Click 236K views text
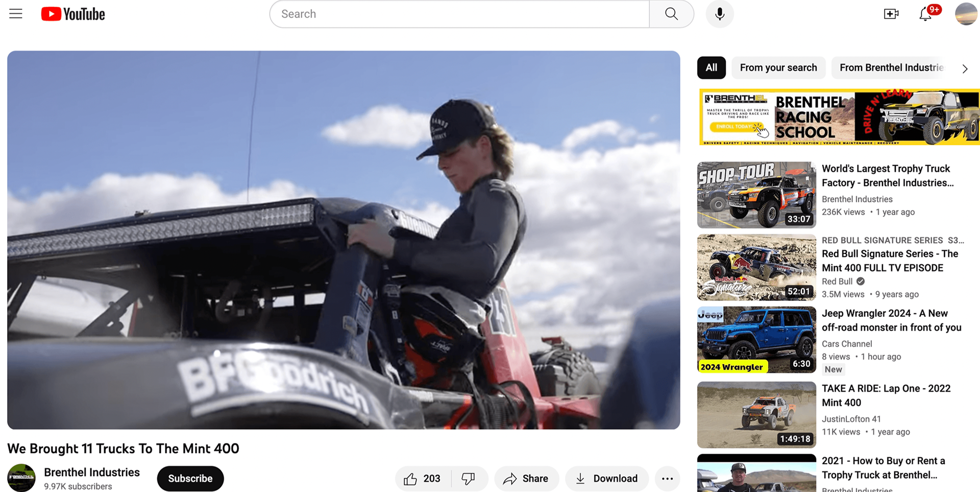The width and height of the screenshot is (980, 492). point(843,212)
